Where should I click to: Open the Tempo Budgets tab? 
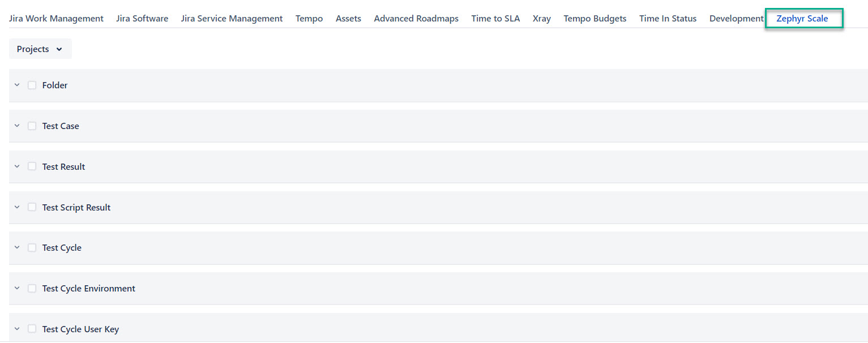595,19
